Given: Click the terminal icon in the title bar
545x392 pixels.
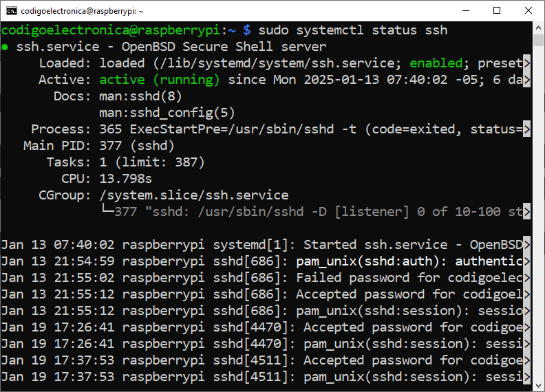Looking at the screenshot, I should pos(11,11).
